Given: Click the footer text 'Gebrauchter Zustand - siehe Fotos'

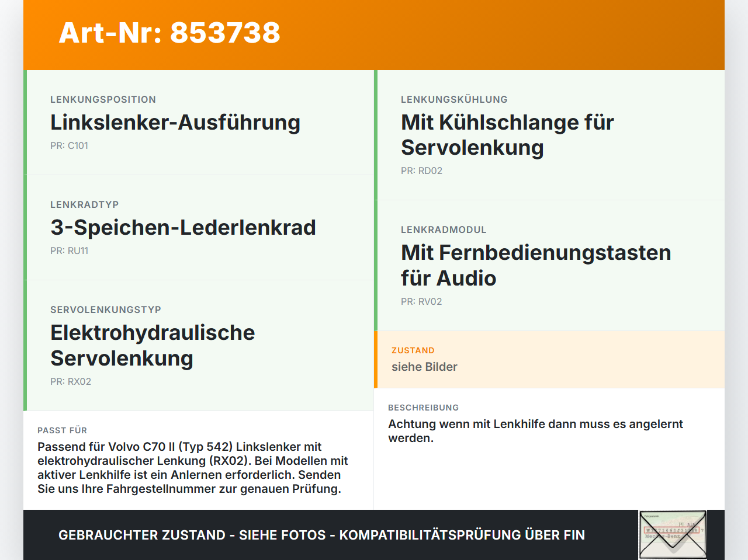Looking at the screenshot, I should tap(192, 535).
